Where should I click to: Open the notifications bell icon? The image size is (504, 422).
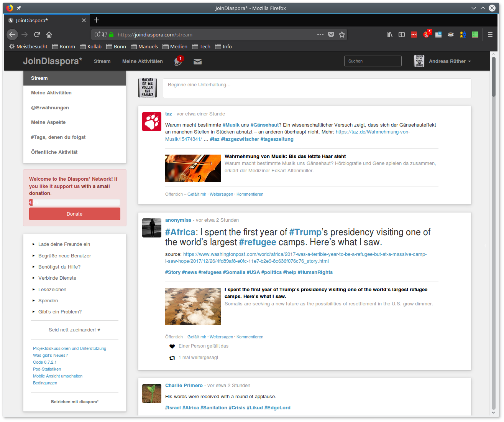(178, 61)
